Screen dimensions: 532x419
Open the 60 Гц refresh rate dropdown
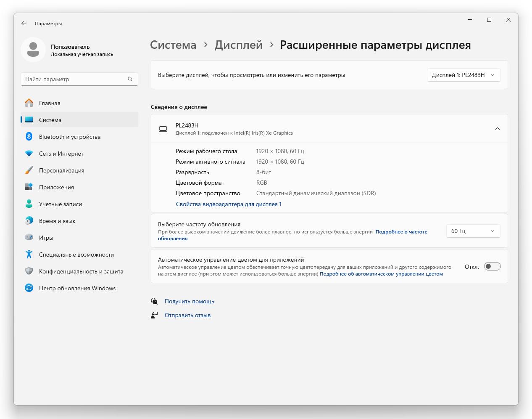pyautogui.click(x=473, y=231)
